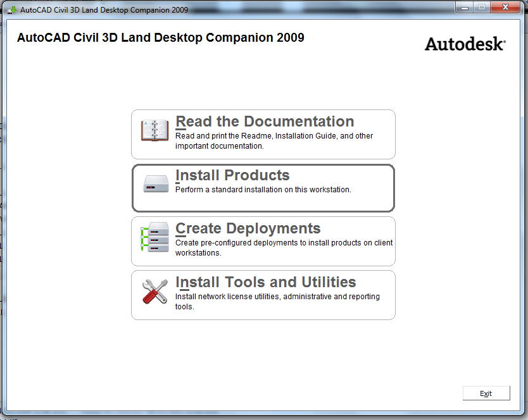Click the wrench and screwdriver tools icon
The image size is (528, 420).
tap(155, 292)
